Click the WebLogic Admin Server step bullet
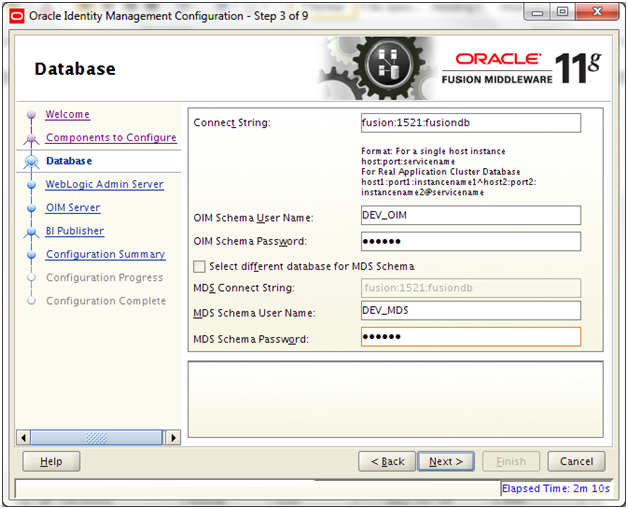Image resolution: width=628 pixels, height=509 pixels. point(31,185)
